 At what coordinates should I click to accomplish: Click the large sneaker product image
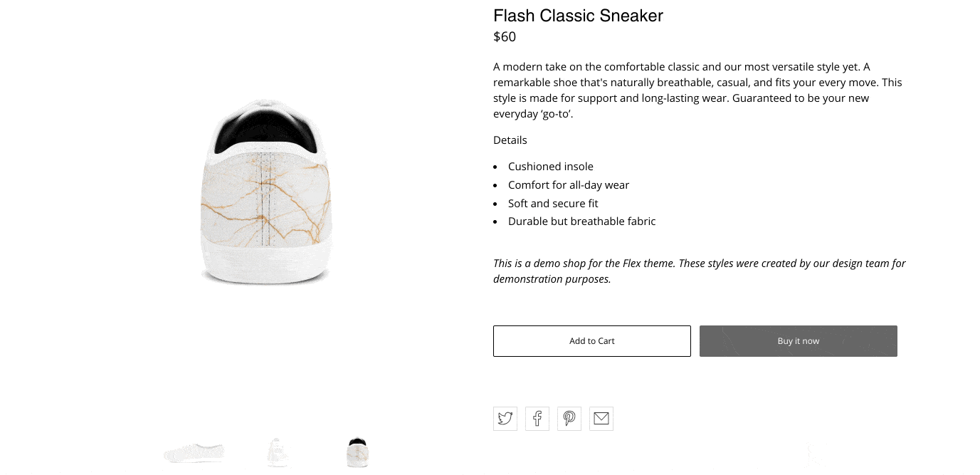click(x=265, y=193)
